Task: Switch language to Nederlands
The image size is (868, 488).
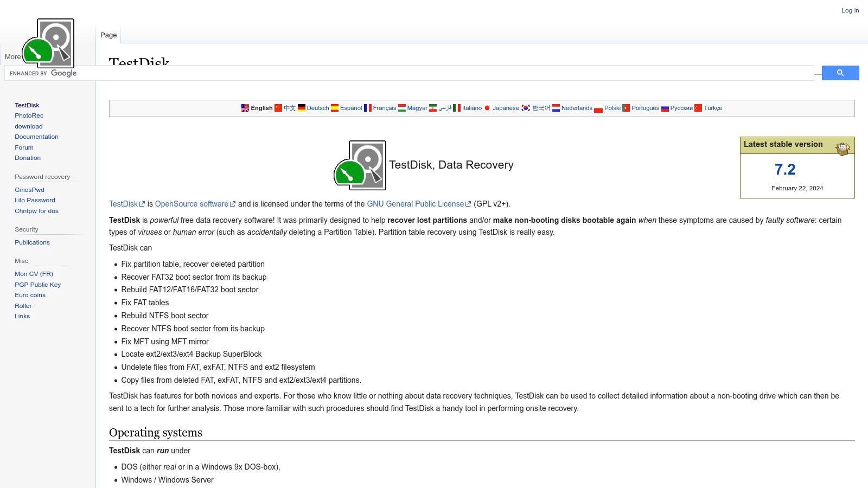Action: [x=577, y=108]
